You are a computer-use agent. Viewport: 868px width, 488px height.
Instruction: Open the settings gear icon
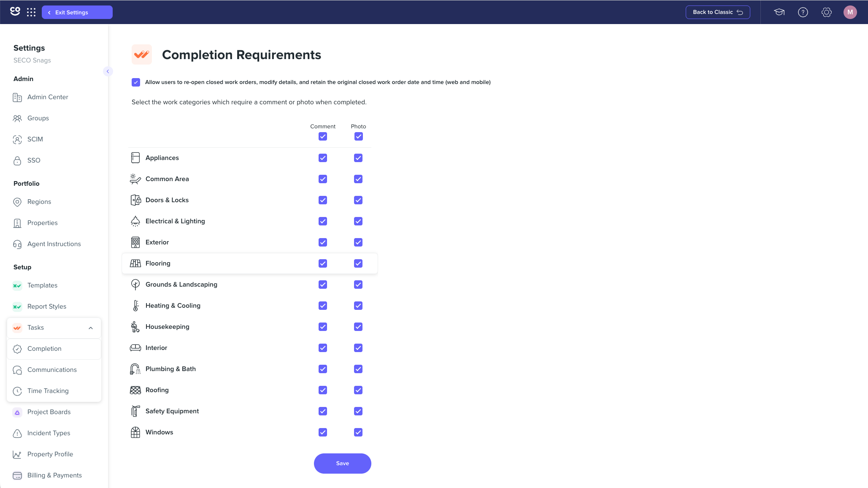[826, 12]
